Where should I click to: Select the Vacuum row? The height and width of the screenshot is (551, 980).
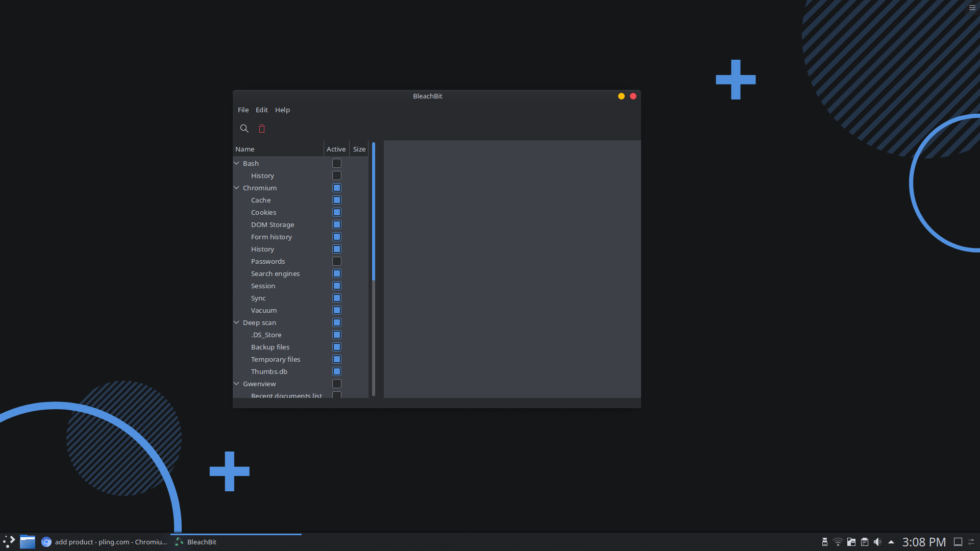coord(301,310)
